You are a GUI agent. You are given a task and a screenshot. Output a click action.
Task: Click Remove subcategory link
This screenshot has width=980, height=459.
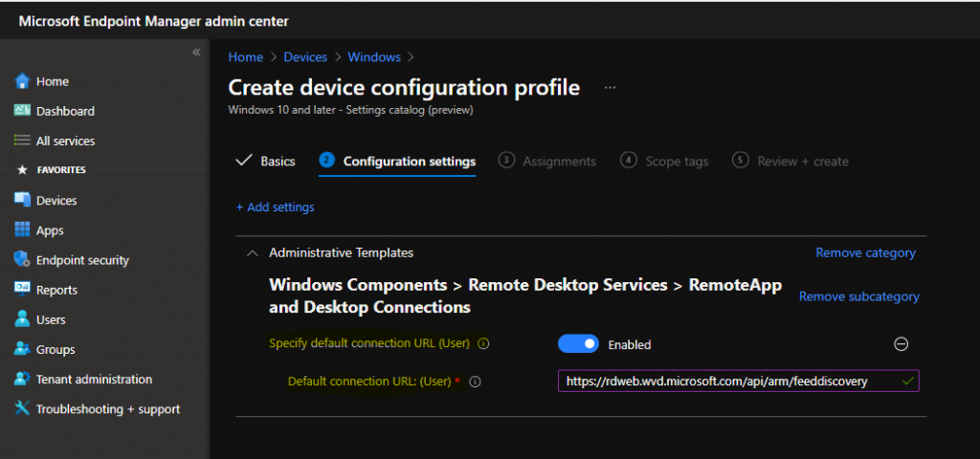(859, 296)
